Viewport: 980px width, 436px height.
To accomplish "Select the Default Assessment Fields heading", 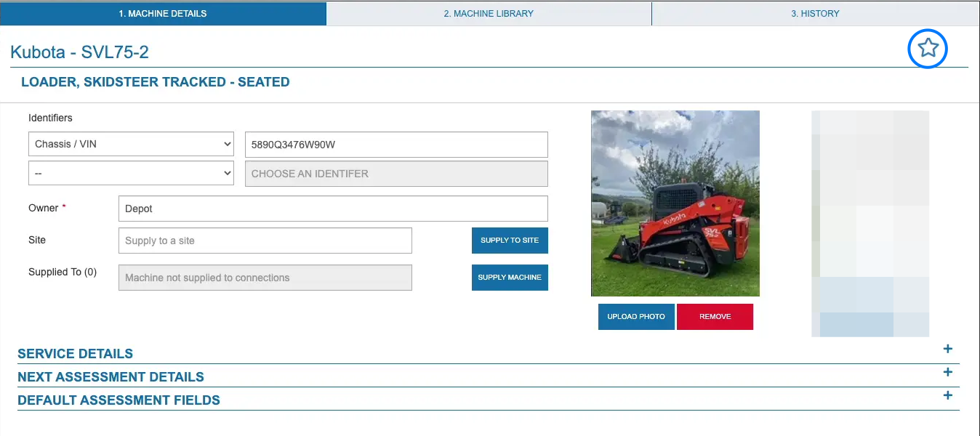I will pos(119,400).
